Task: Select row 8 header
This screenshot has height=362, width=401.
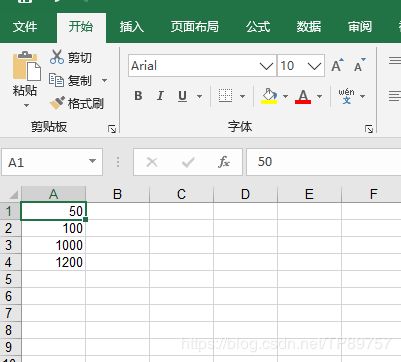Action: [10, 330]
